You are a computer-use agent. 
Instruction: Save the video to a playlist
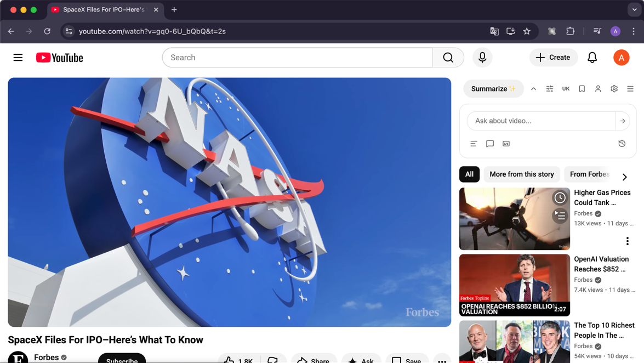(x=407, y=359)
